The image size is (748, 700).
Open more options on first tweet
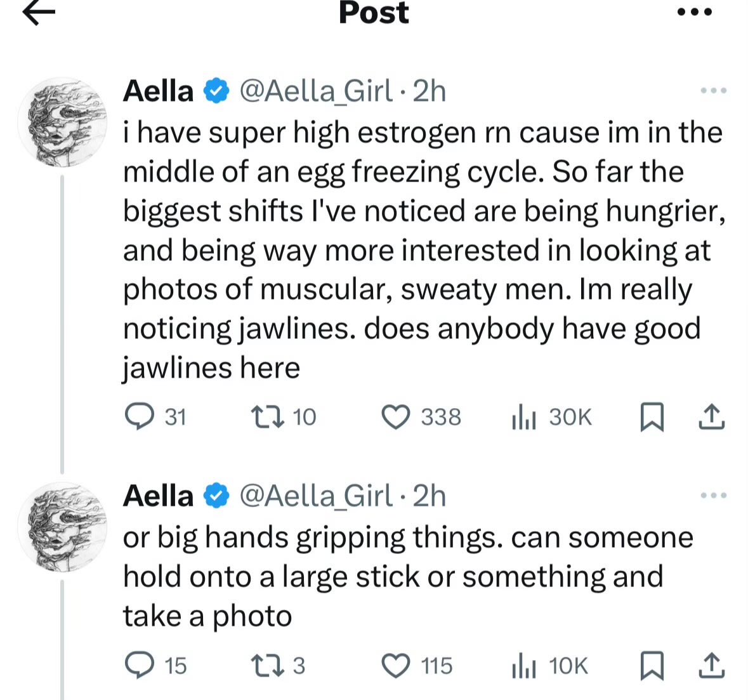point(713,90)
